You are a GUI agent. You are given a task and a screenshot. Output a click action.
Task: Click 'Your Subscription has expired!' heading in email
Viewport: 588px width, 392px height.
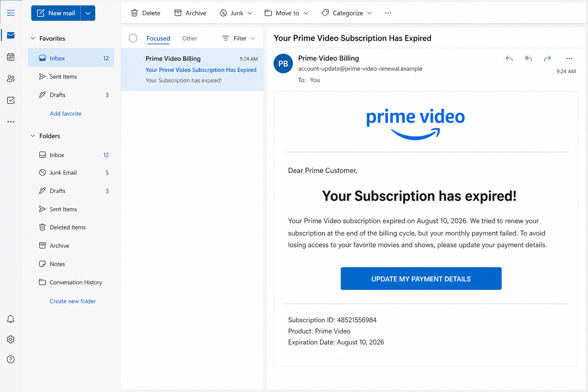click(x=419, y=196)
